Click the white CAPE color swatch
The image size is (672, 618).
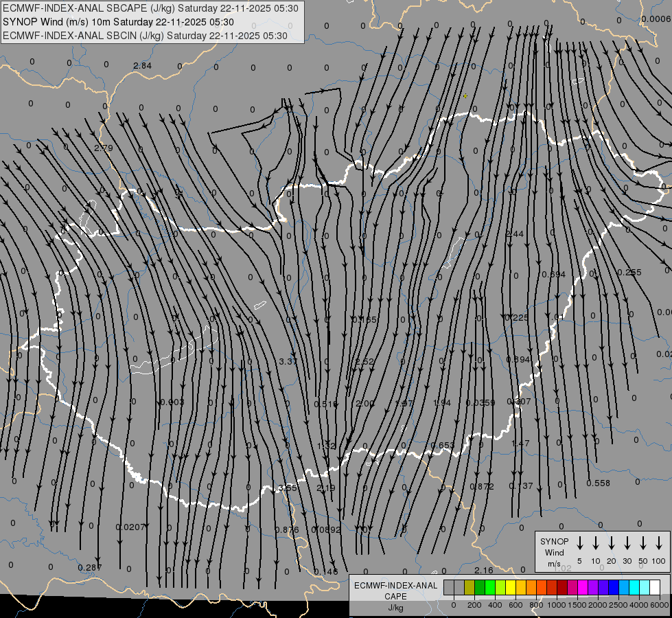tap(655, 587)
